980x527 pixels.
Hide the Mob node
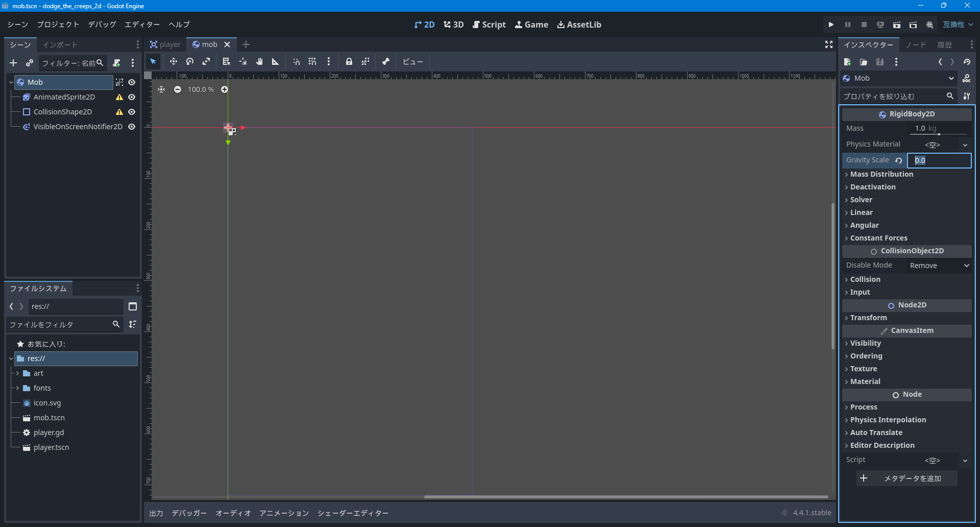pyautogui.click(x=132, y=82)
